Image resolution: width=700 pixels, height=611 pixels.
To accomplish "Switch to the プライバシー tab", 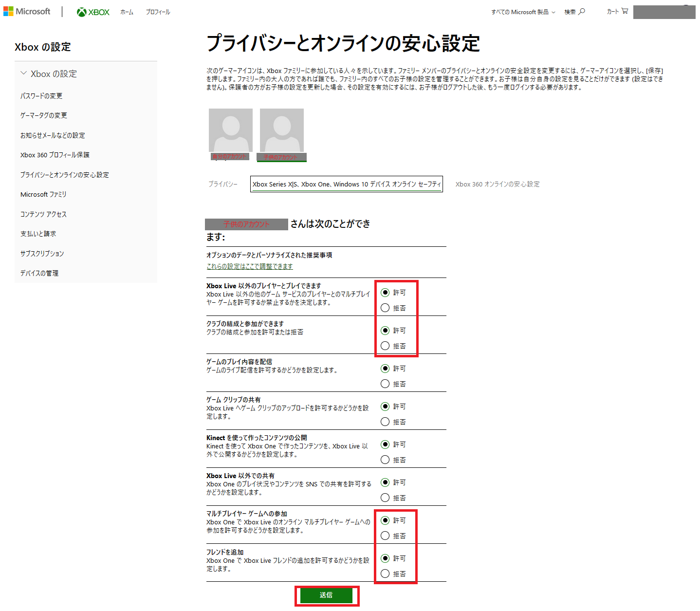I will [223, 184].
